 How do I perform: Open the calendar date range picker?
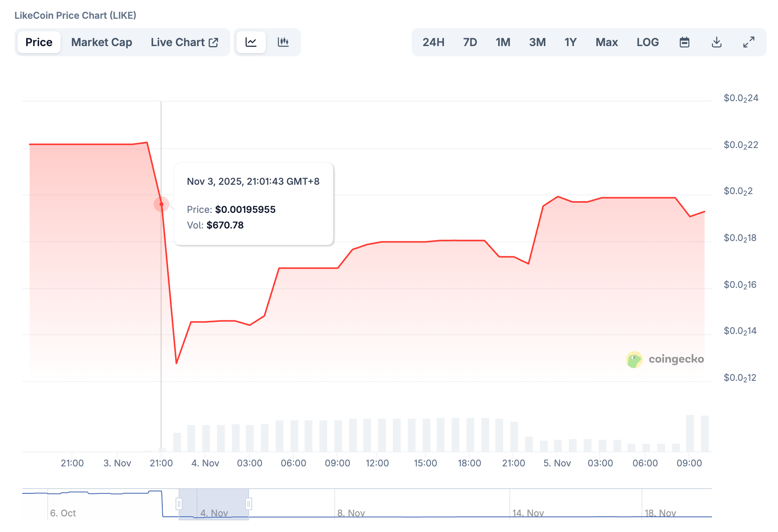[x=684, y=42]
